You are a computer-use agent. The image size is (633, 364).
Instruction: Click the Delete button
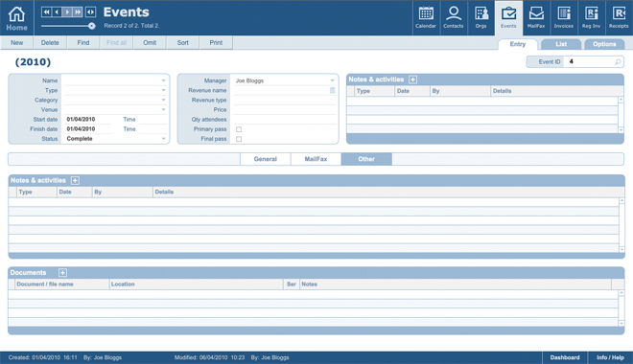click(x=50, y=43)
